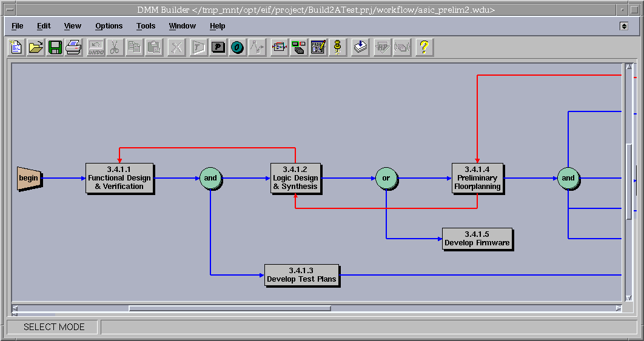Open the File menu

coord(18,26)
